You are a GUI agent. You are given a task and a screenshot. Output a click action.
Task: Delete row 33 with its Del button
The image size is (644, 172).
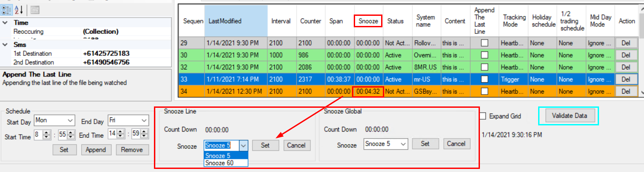pyautogui.click(x=626, y=79)
